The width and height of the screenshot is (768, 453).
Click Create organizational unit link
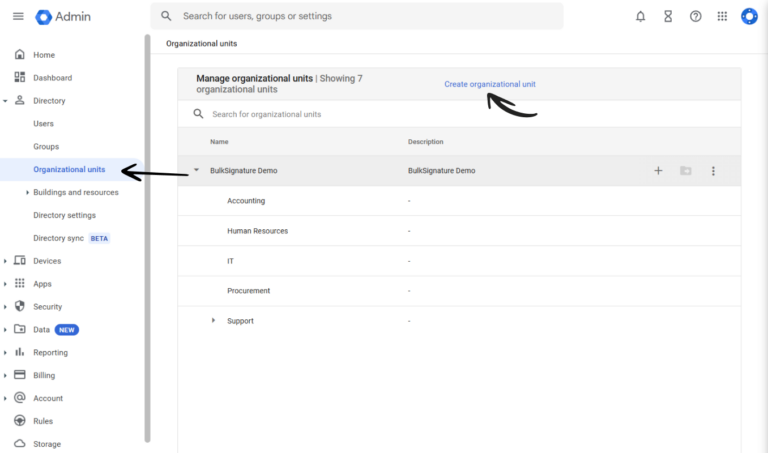(490, 84)
